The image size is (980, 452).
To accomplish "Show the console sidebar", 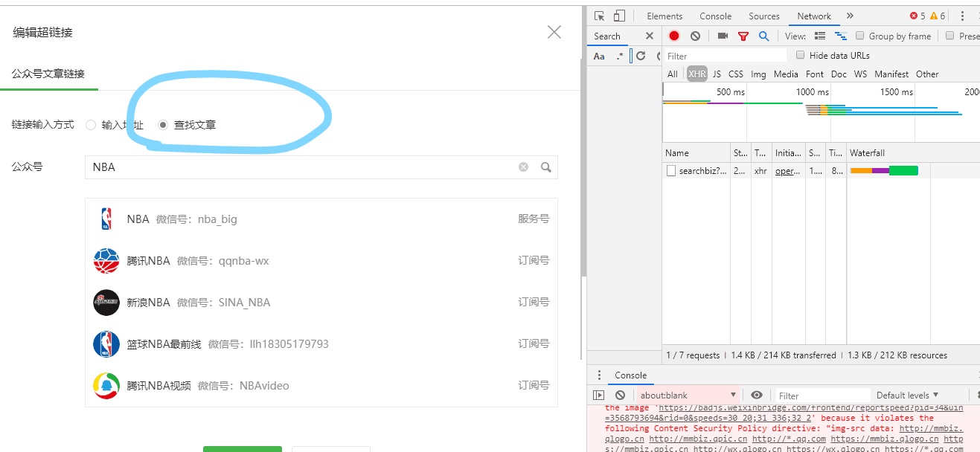I will pos(599,395).
